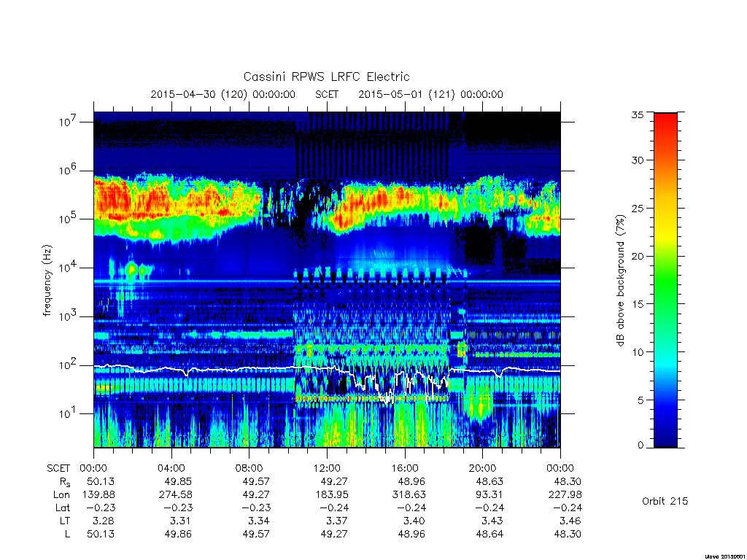
Task: Click LT value 3.46
Action: pos(570,521)
